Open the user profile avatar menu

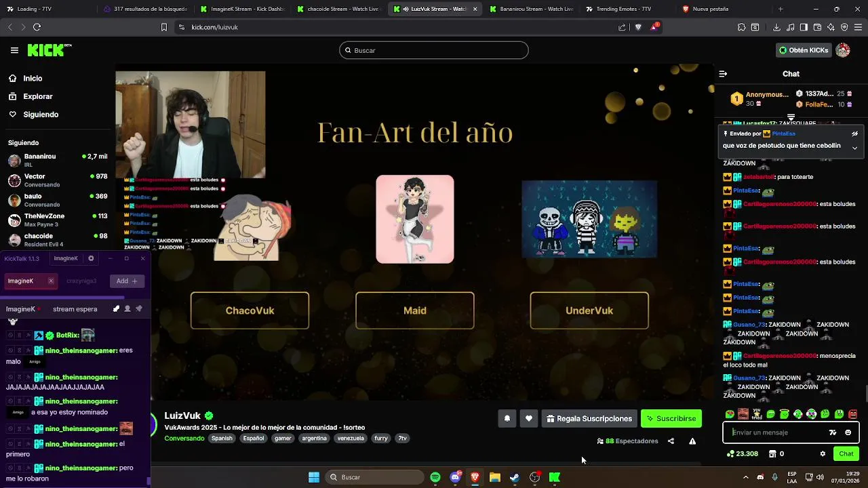843,50
